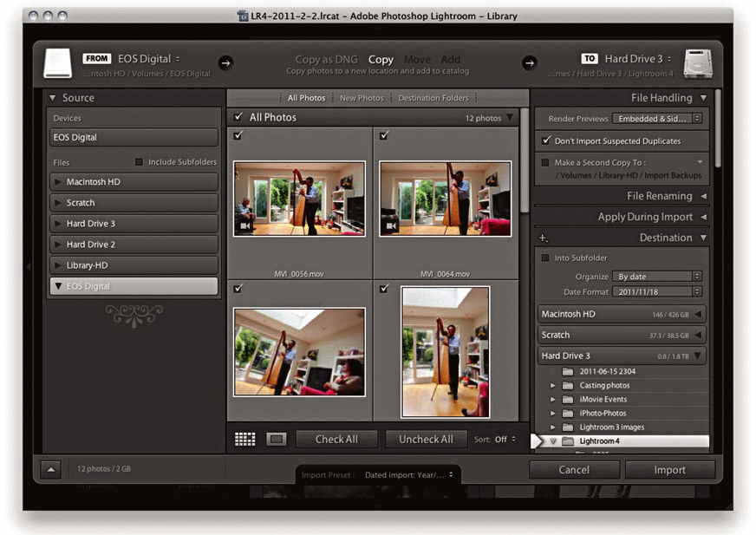Click the Check All button

(x=336, y=439)
